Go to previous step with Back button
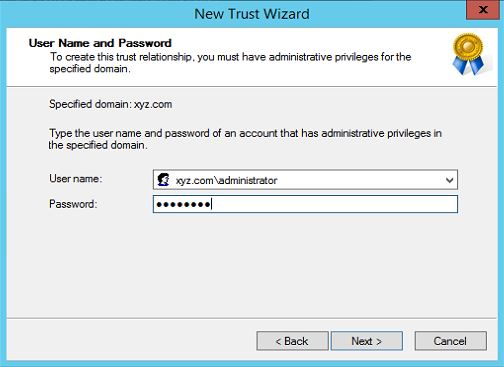The width and height of the screenshot is (504, 367). click(292, 341)
